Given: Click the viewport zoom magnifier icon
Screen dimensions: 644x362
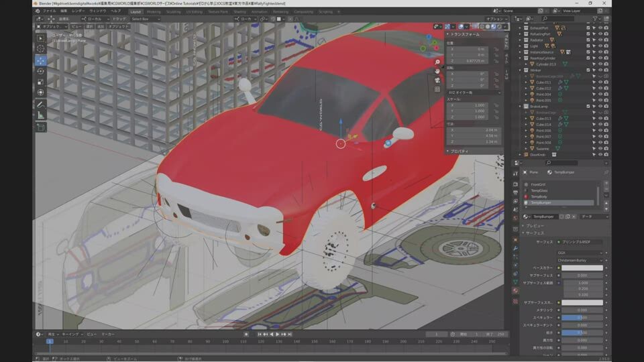Looking at the screenshot, I should coord(437,62).
